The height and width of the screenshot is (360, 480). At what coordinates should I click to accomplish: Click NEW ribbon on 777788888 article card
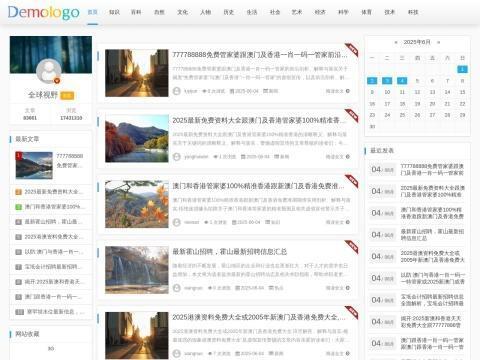coord(352,50)
